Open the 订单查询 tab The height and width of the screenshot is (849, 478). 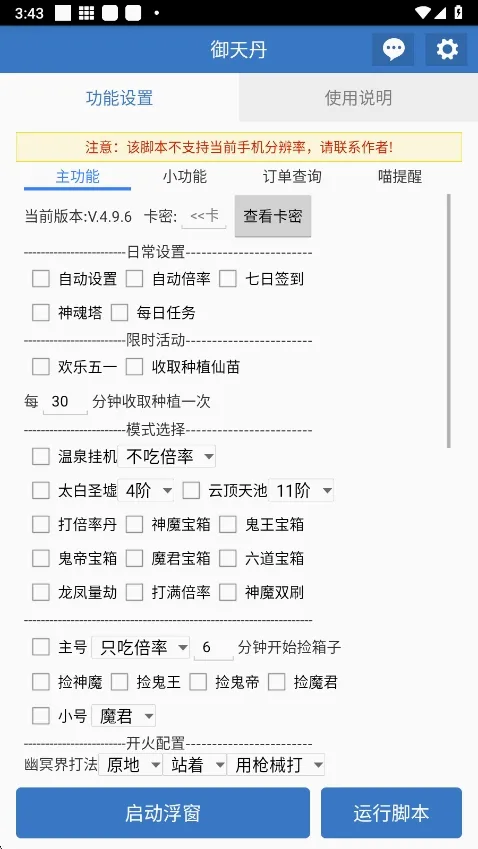292,177
